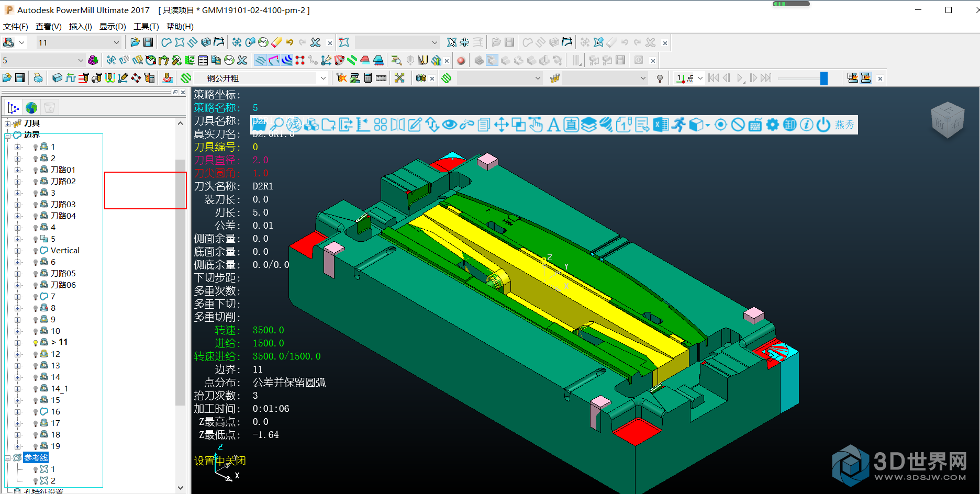Select the 参考线 tree label

coord(36,458)
